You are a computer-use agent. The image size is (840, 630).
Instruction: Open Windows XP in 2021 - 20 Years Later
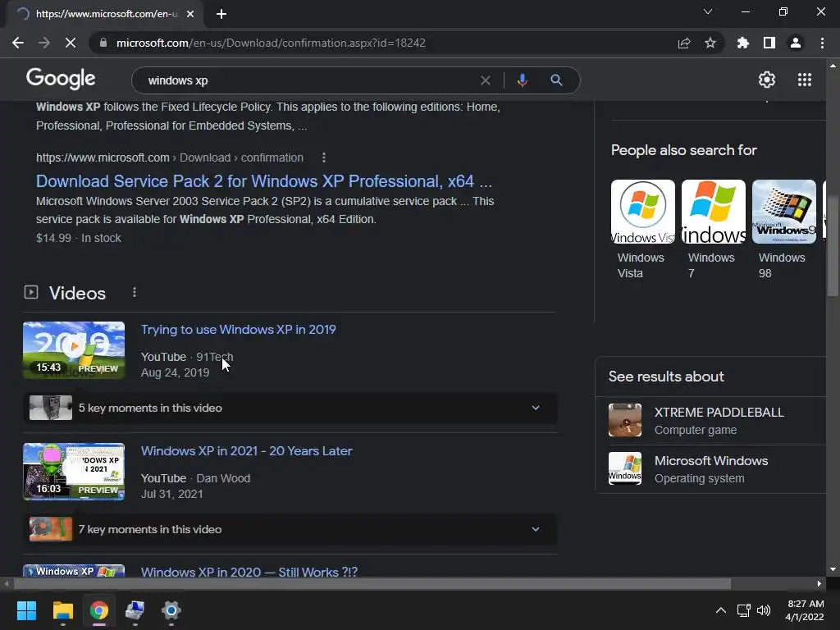[246, 451]
